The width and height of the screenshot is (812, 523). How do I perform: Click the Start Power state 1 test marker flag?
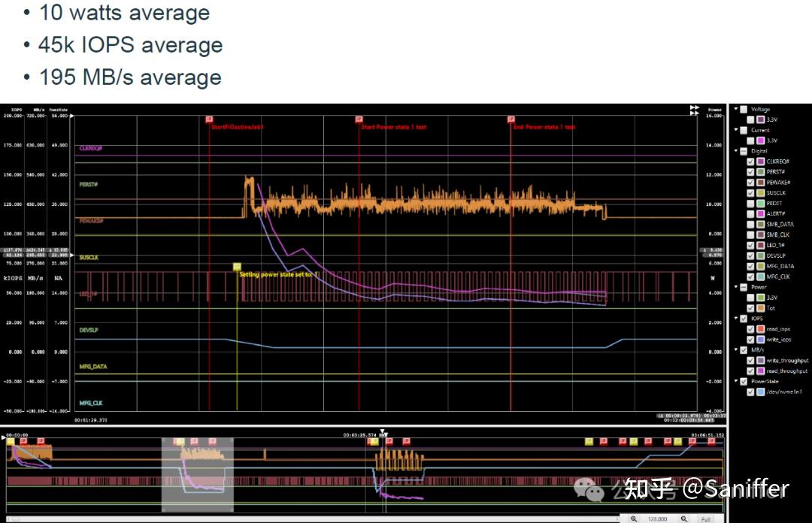tap(358, 119)
